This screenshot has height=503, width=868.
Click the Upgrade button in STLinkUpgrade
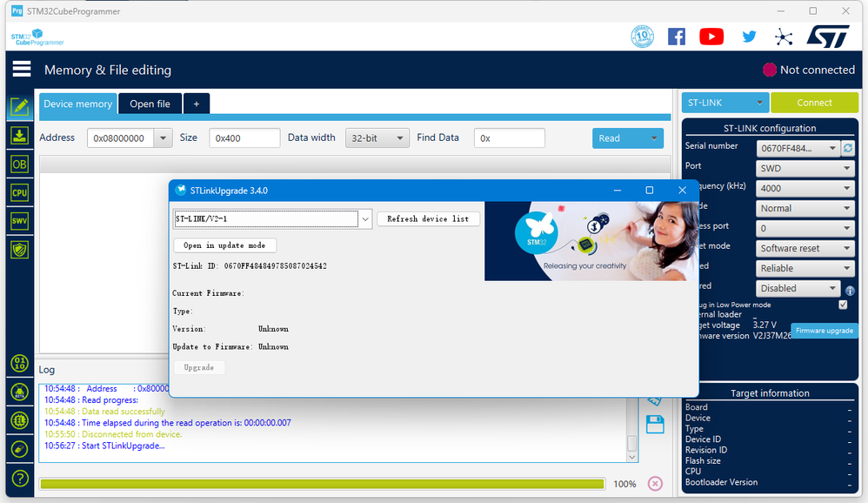point(198,367)
